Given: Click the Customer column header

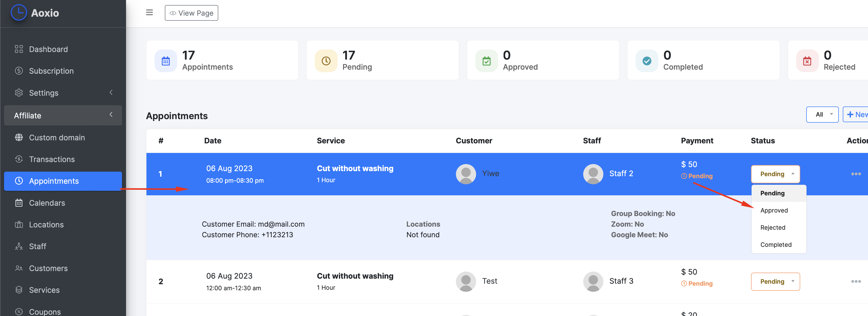Looking at the screenshot, I should click(x=474, y=141).
